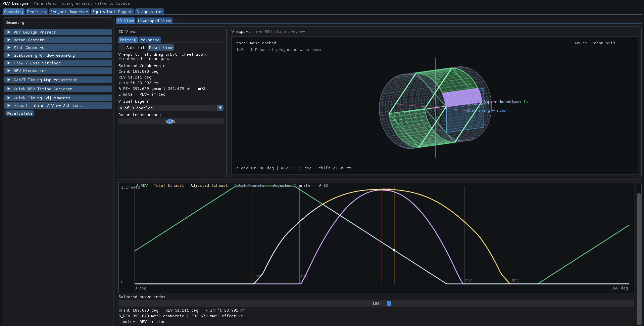Expand the REV Design Presets section

click(x=58, y=32)
